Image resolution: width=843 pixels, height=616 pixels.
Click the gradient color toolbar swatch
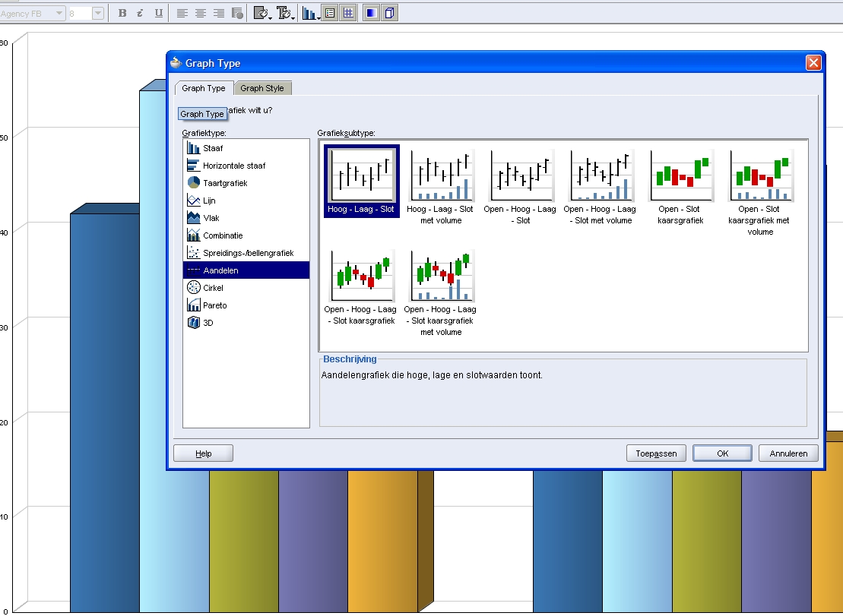pos(371,13)
